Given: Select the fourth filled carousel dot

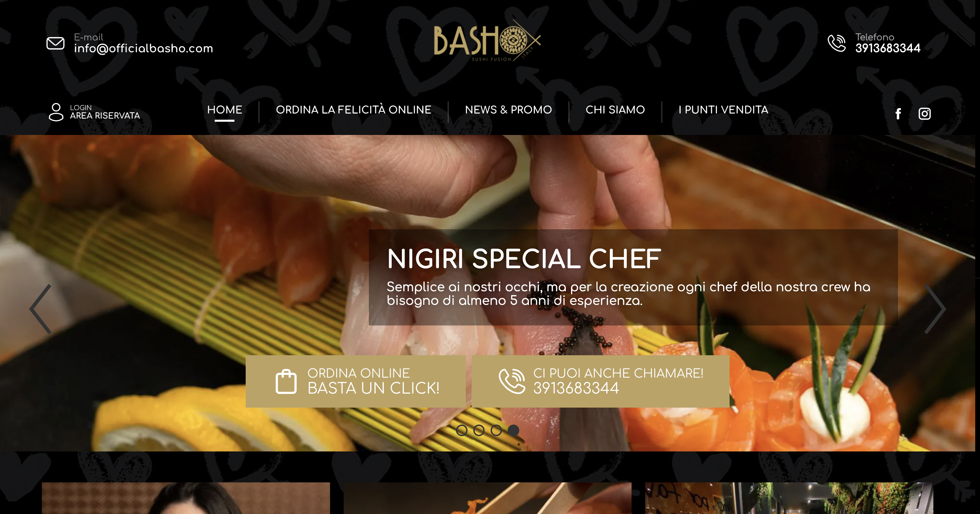Looking at the screenshot, I should tap(513, 430).
